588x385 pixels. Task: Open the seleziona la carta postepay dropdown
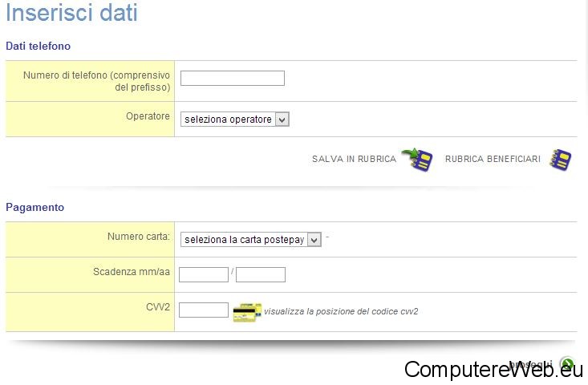pos(251,240)
